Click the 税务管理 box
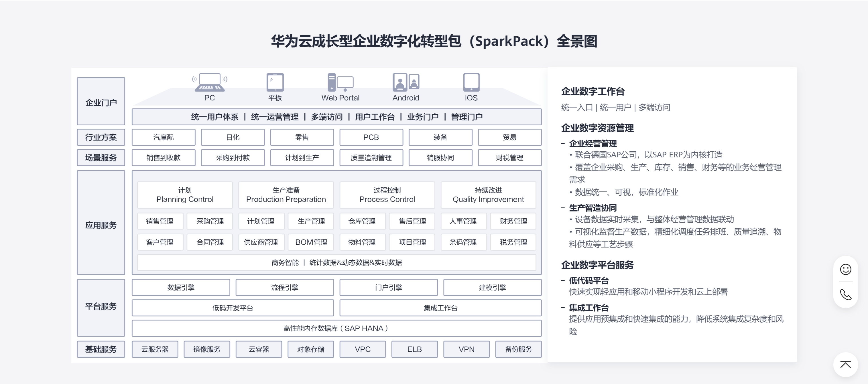 (513, 242)
